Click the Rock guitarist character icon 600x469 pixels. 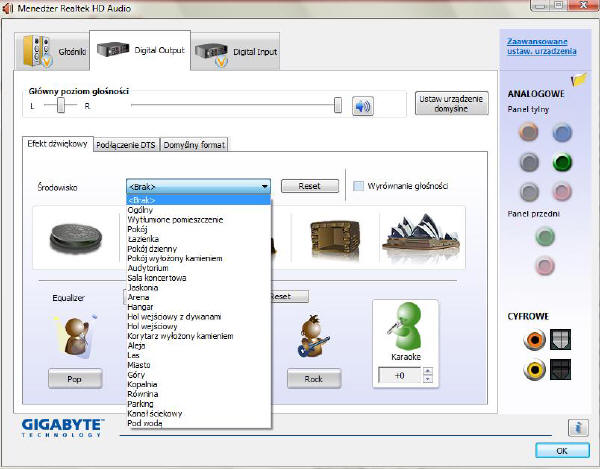point(313,336)
